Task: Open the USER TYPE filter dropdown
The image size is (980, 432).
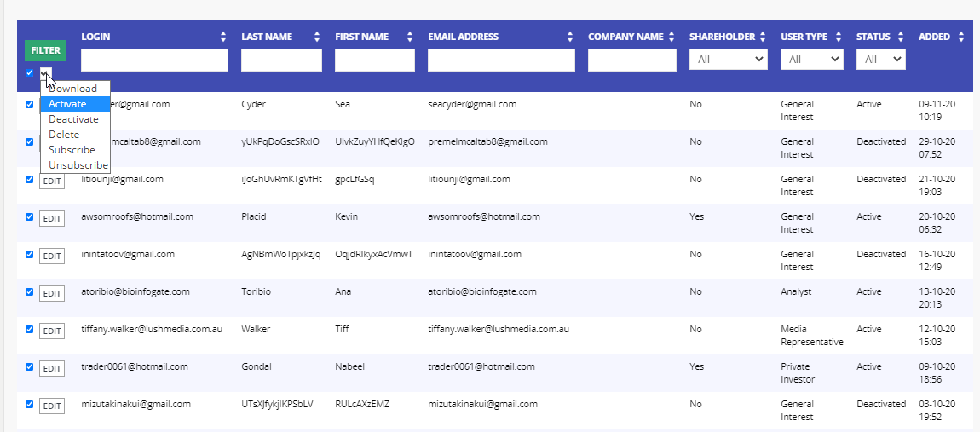Action: click(812, 60)
